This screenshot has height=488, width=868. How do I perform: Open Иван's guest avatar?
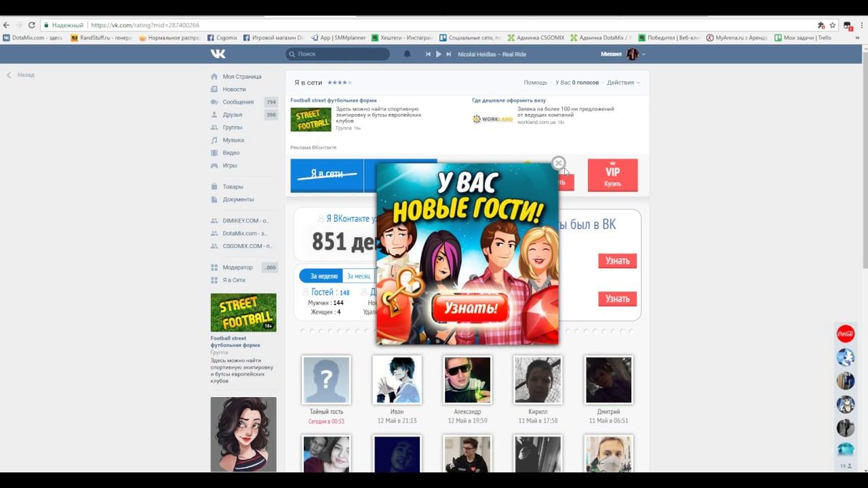pyautogui.click(x=397, y=380)
